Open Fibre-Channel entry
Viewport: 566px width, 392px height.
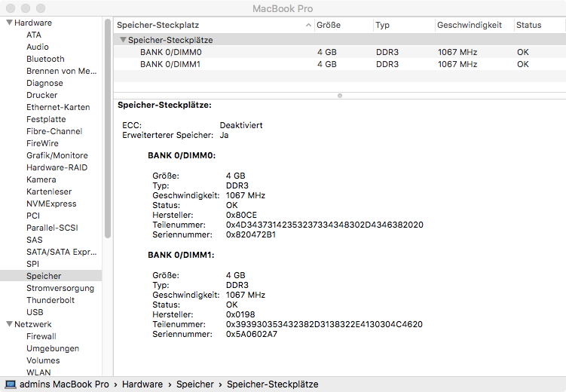[54, 131]
